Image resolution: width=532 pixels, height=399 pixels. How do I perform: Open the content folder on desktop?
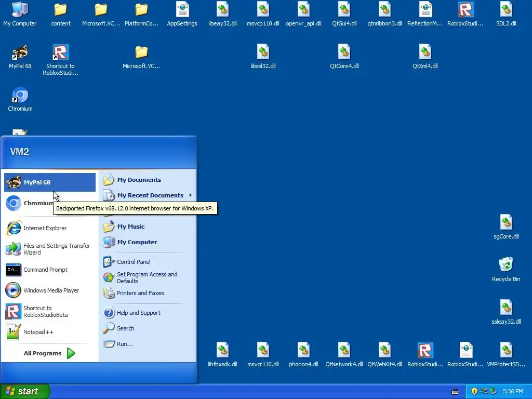coord(61,14)
